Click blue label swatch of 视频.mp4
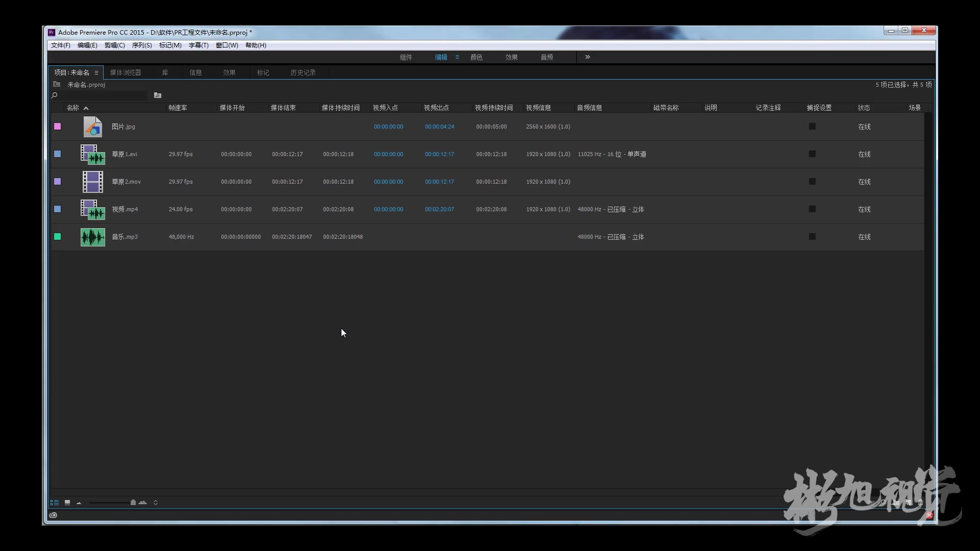This screenshot has height=551, width=980. (x=58, y=209)
